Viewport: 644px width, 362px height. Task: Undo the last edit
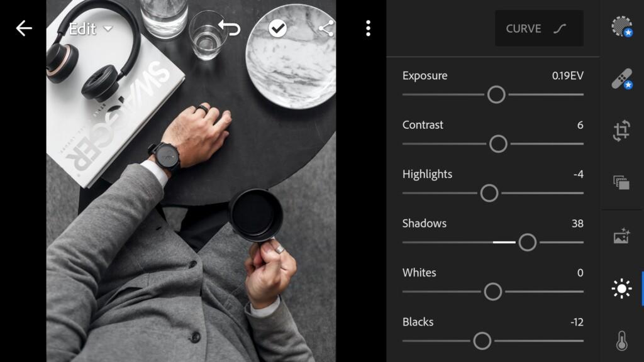coord(230,28)
